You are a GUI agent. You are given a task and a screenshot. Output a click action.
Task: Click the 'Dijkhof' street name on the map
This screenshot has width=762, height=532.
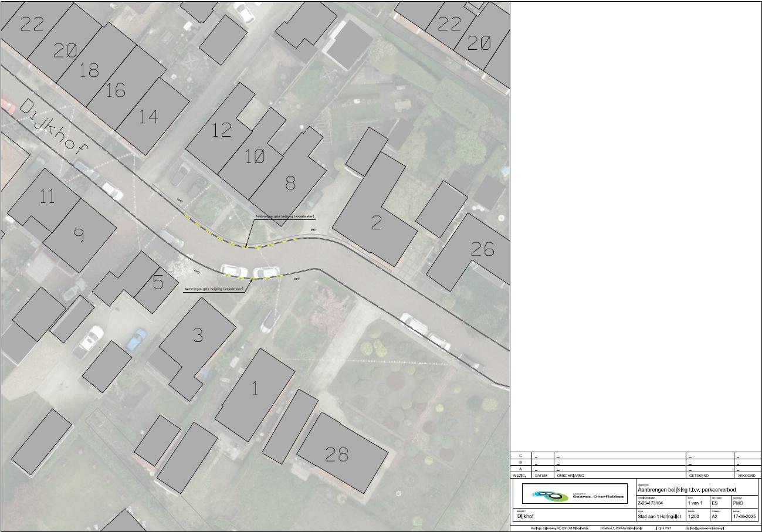click(53, 127)
